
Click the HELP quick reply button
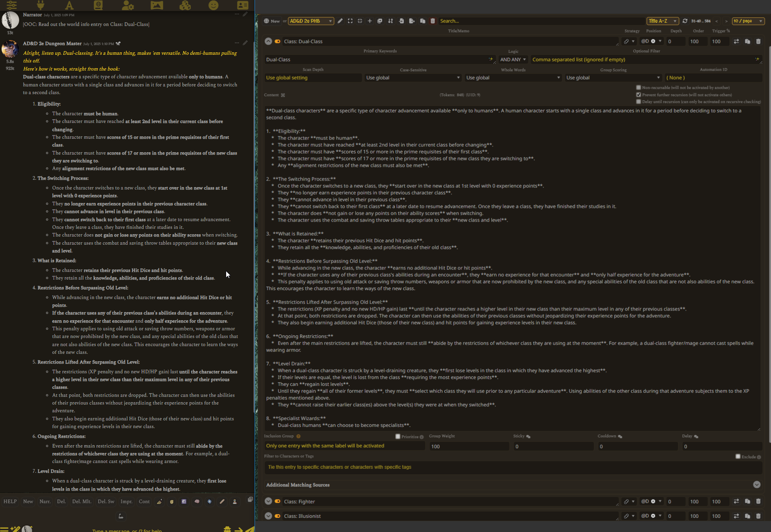tap(10, 502)
